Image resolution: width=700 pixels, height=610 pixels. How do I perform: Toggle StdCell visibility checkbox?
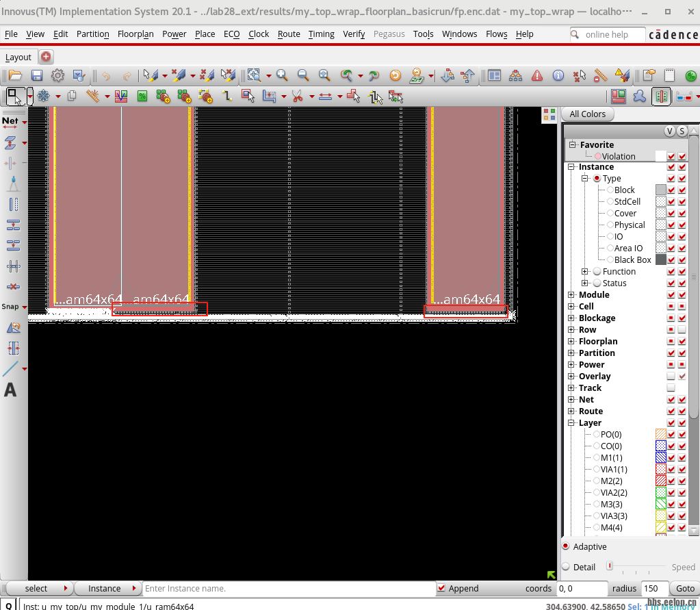[x=671, y=201]
